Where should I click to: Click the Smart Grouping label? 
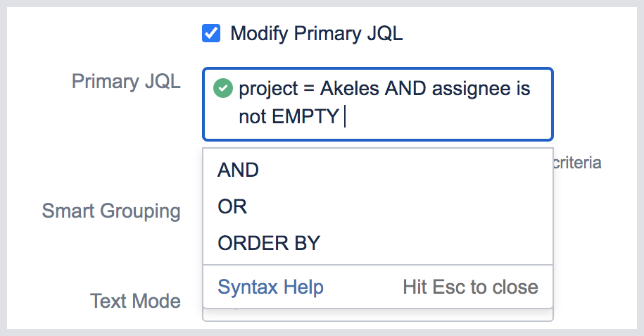tap(111, 211)
